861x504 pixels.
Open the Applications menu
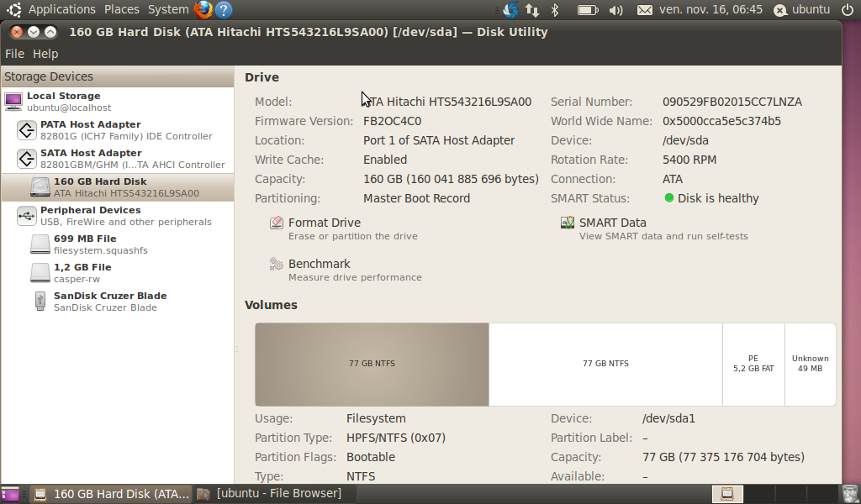[62, 9]
